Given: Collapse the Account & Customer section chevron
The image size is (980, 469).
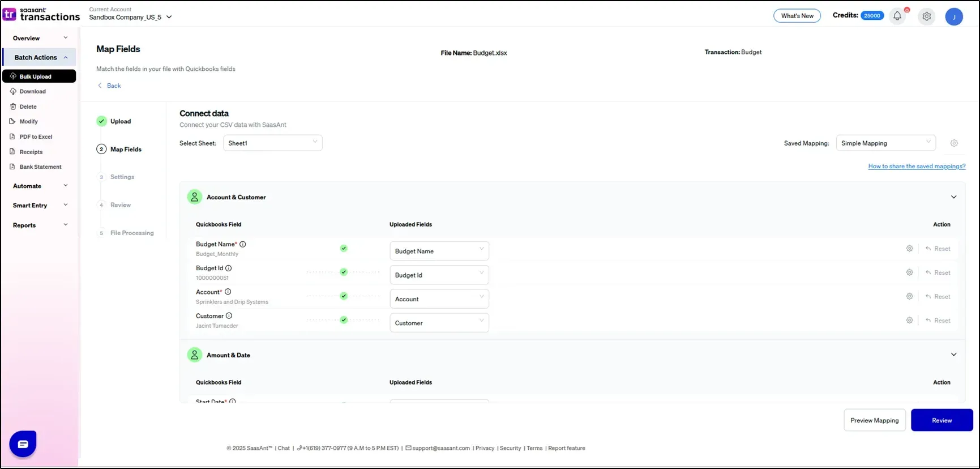Looking at the screenshot, I should [953, 197].
